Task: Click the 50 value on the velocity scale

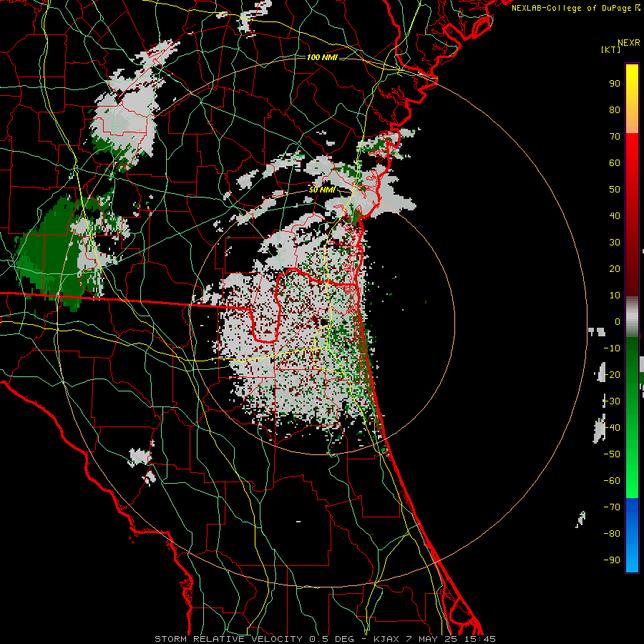Action: click(615, 190)
